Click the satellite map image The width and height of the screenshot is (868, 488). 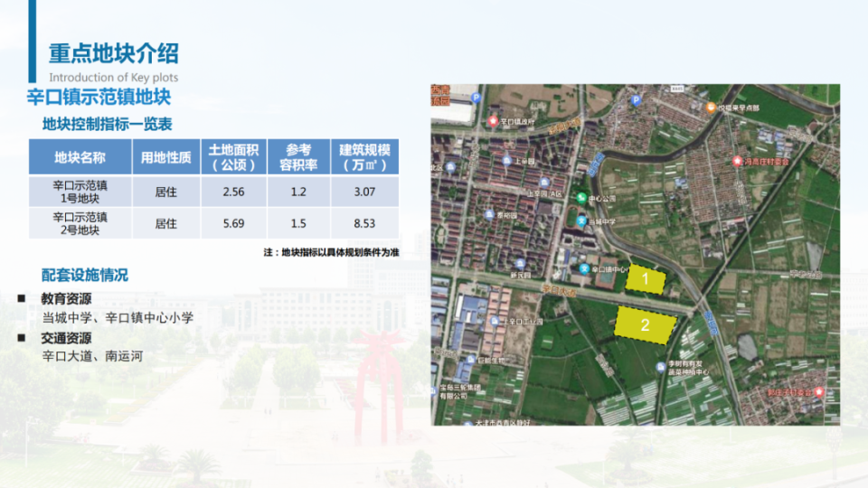click(x=636, y=255)
